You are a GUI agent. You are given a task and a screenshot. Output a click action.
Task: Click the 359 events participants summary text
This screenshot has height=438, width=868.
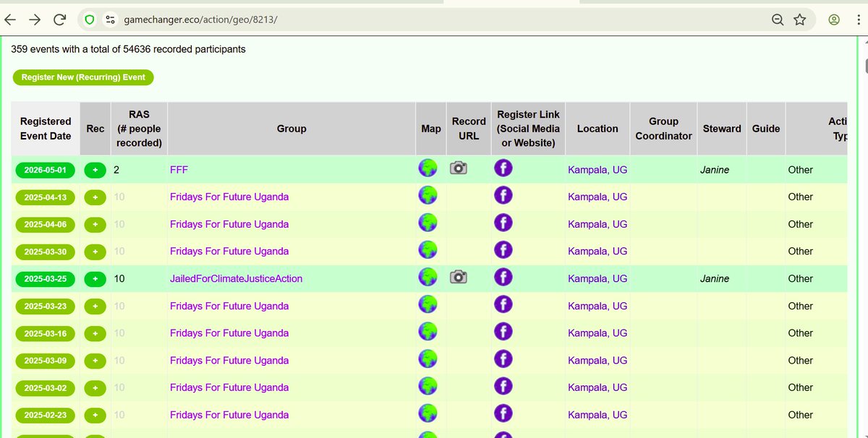pyautogui.click(x=128, y=49)
